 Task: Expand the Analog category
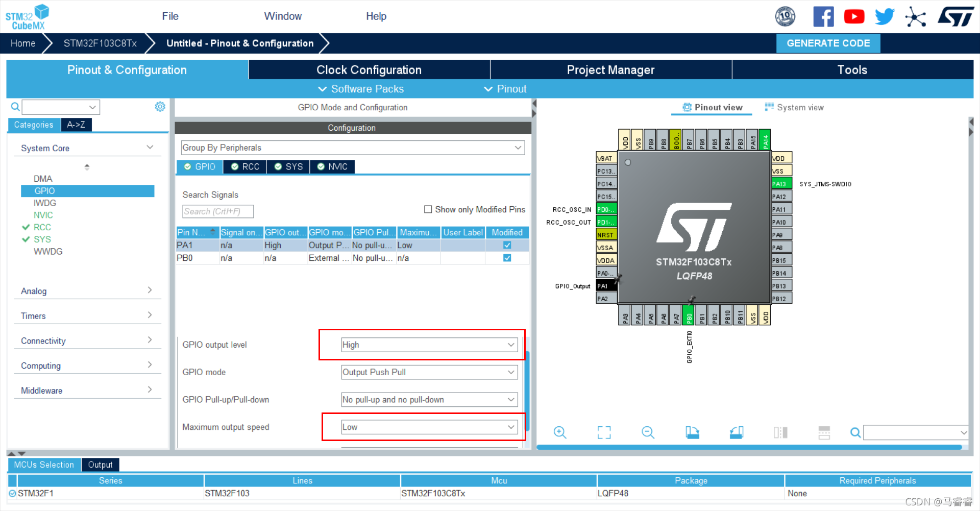tap(87, 291)
